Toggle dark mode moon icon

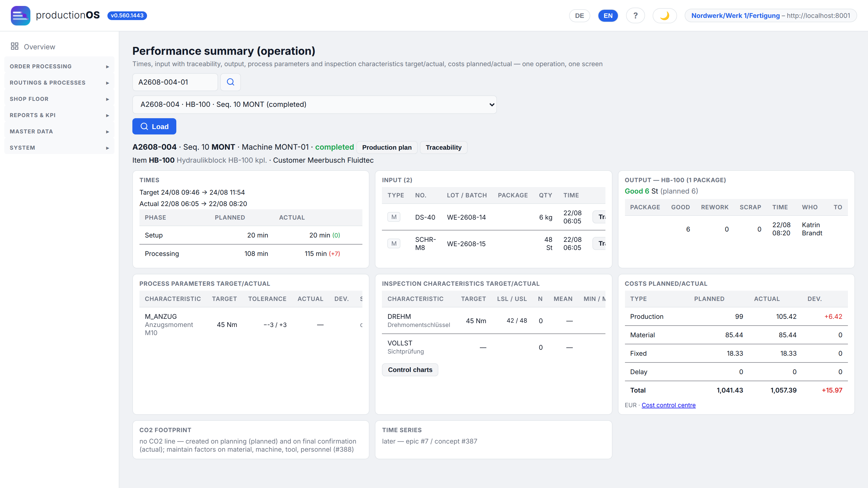pos(664,15)
